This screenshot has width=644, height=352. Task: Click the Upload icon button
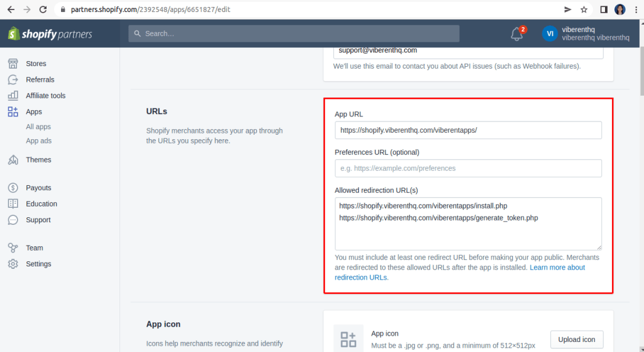576,339
